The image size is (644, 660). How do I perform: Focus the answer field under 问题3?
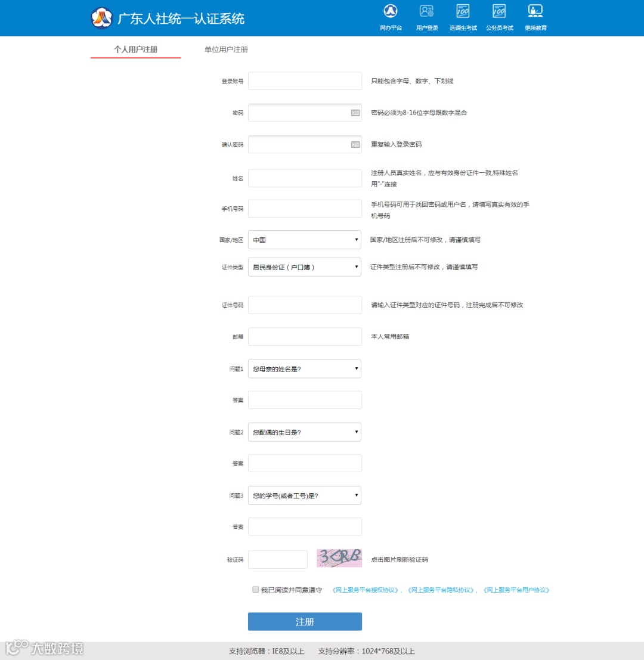point(305,526)
